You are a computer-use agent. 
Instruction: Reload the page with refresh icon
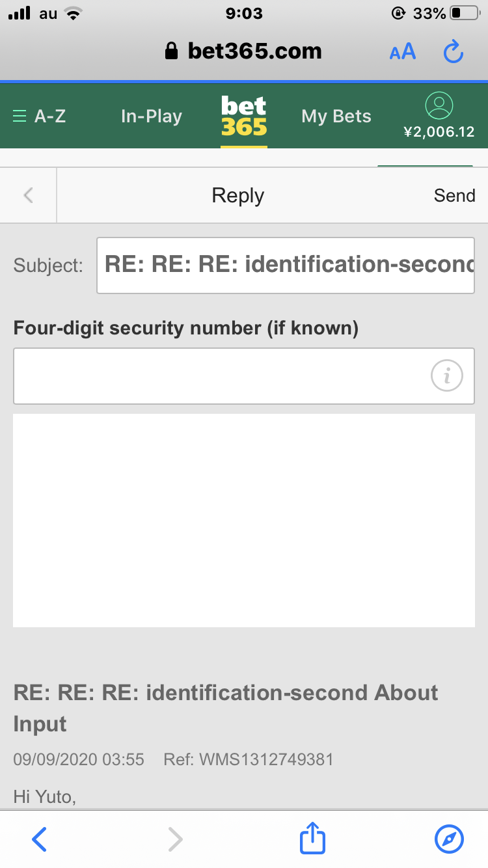[x=453, y=51]
